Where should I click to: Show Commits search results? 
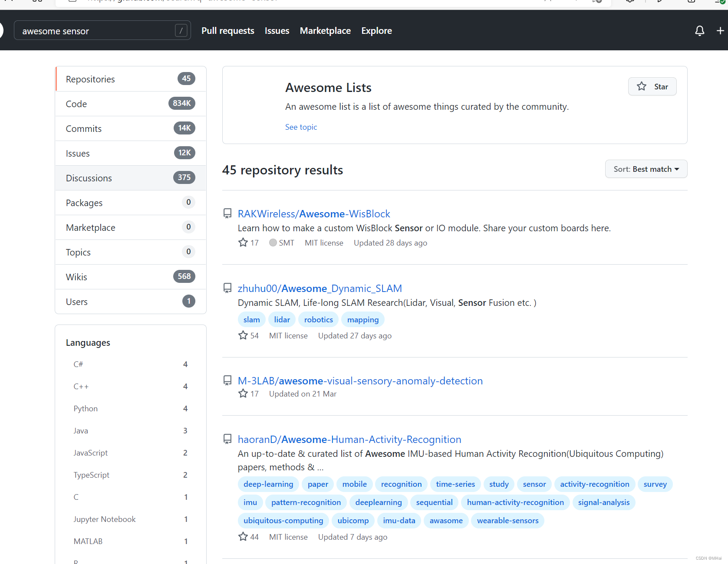tap(131, 128)
